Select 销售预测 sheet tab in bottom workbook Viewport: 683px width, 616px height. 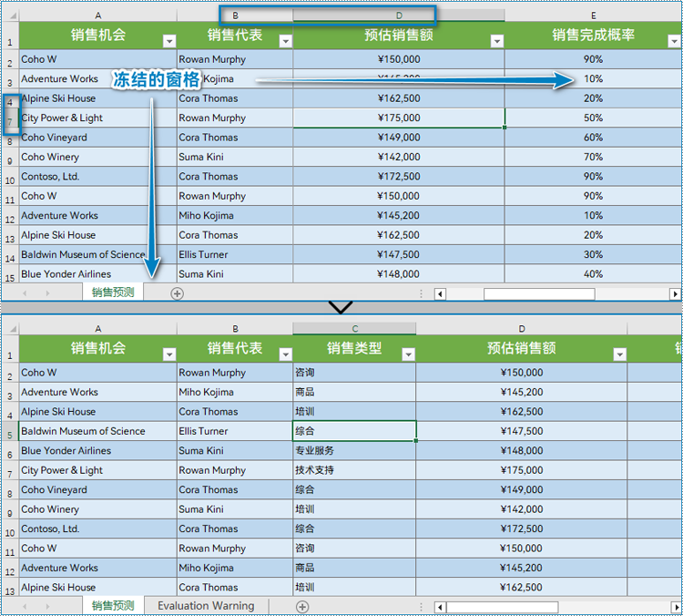pos(113,606)
